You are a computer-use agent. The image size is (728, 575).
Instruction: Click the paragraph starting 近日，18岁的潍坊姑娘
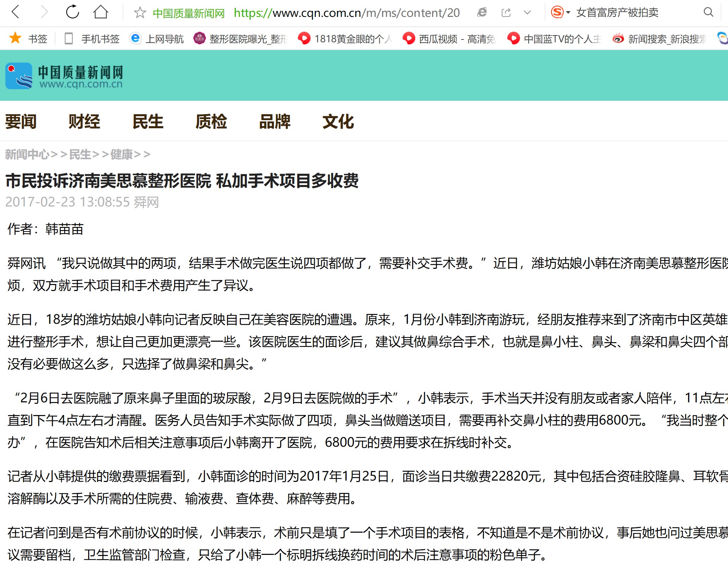point(368,341)
